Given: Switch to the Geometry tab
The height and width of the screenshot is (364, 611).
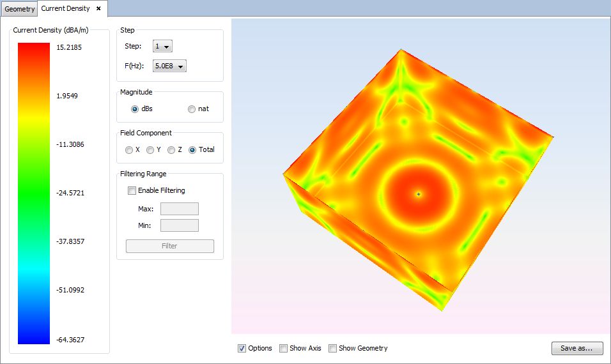Looking at the screenshot, I should click(x=20, y=9).
